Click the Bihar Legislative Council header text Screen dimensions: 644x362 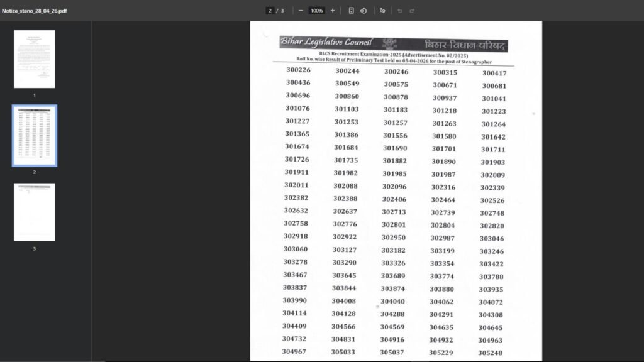coord(326,42)
